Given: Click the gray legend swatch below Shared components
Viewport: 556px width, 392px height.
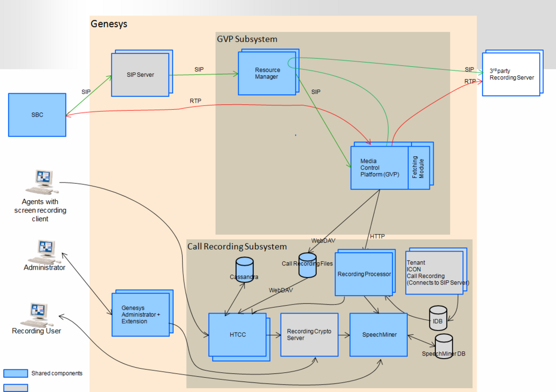Looking at the screenshot, I should click(x=15, y=388).
